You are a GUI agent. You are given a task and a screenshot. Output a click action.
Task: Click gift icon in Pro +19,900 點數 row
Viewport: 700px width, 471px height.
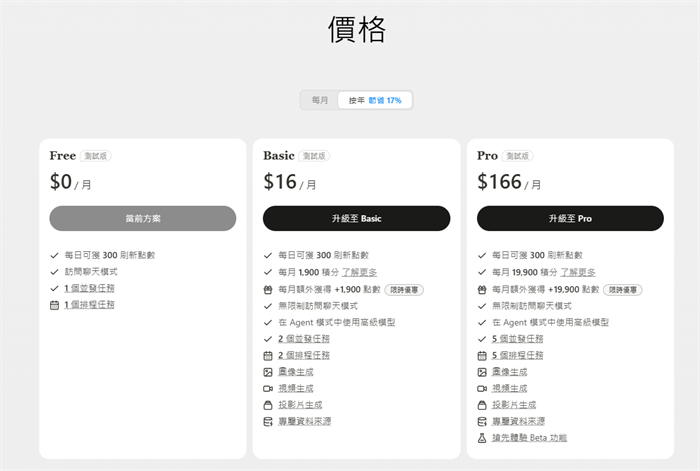482,290
